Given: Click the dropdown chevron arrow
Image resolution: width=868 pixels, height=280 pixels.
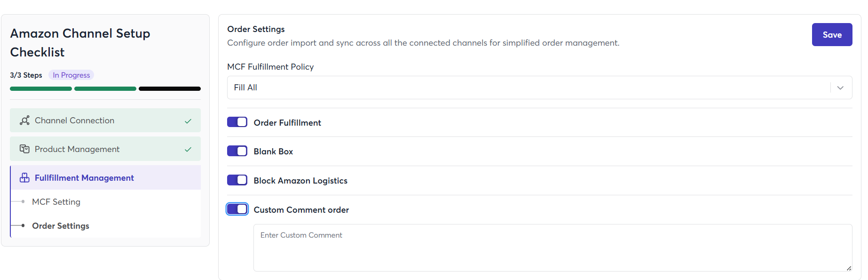Looking at the screenshot, I should pyautogui.click(x=840, y=88).
